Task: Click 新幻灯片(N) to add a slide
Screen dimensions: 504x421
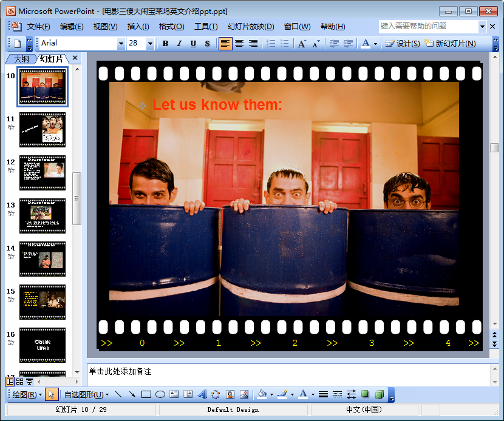Action: click(x=450, y=43)
